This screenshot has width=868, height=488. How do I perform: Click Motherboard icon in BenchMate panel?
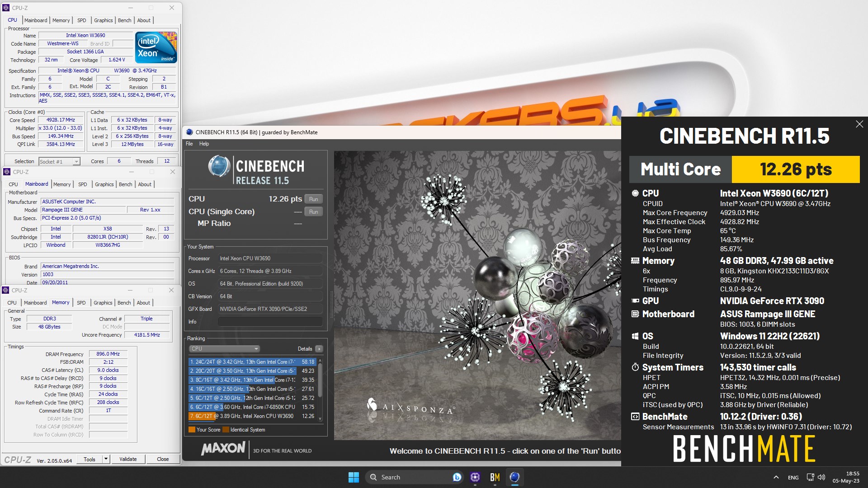tap(635, 314)
